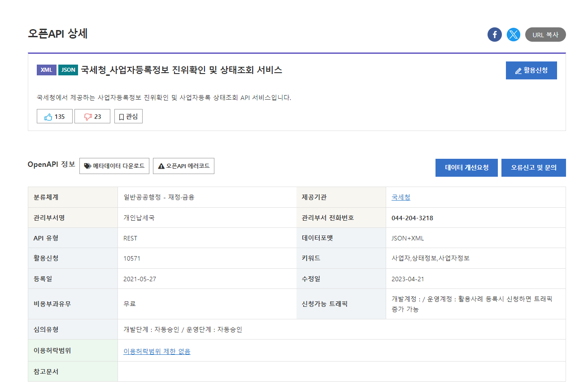Download metadata via 메타데이터 다운로드
Viewport: 588px width, 388px height.
[x=114, y=166]
